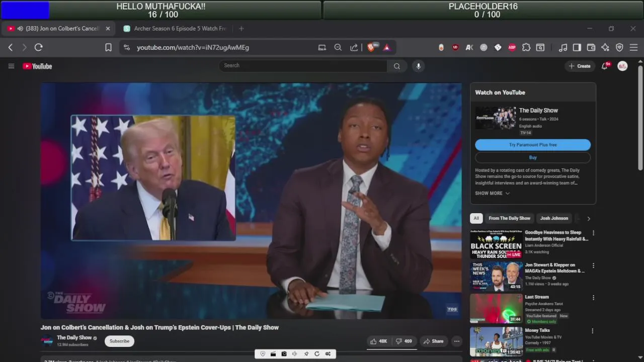Click Try Paramount Plus free button
644x362 pixels.
(533, 145)
